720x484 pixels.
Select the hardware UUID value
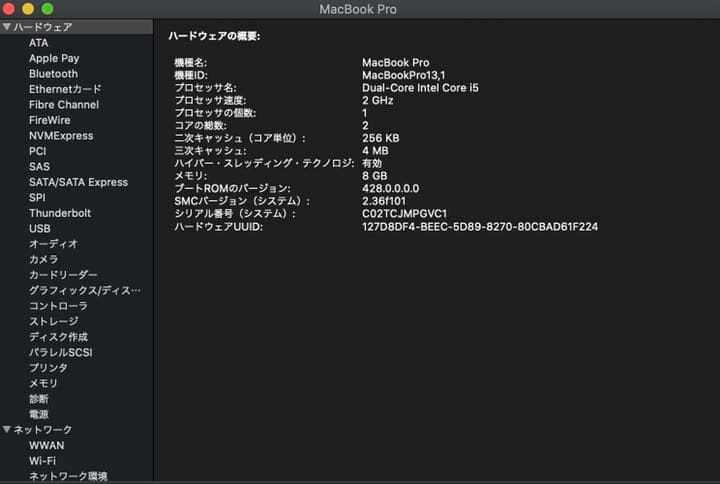[480, 226]
